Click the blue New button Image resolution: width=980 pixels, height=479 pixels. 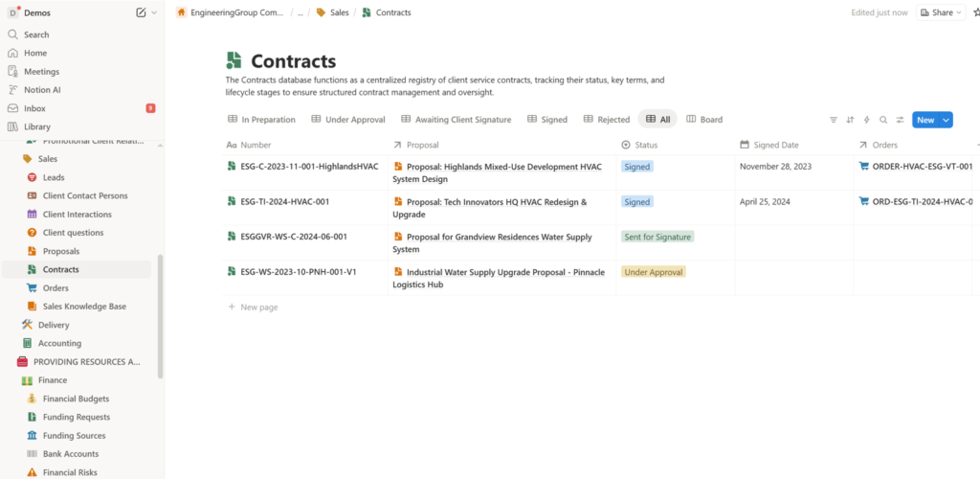(924, 120)
